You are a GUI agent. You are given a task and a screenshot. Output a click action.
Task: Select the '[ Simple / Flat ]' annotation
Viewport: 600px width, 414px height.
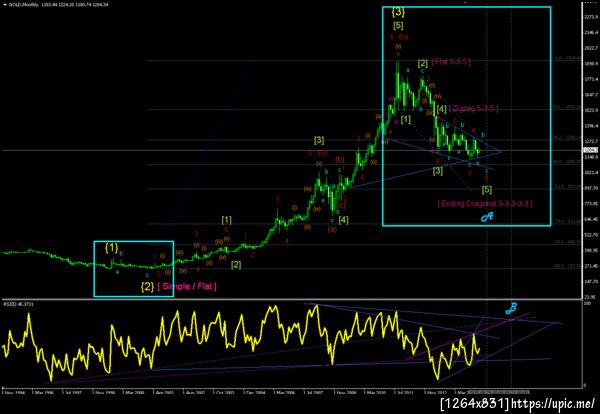187,286
